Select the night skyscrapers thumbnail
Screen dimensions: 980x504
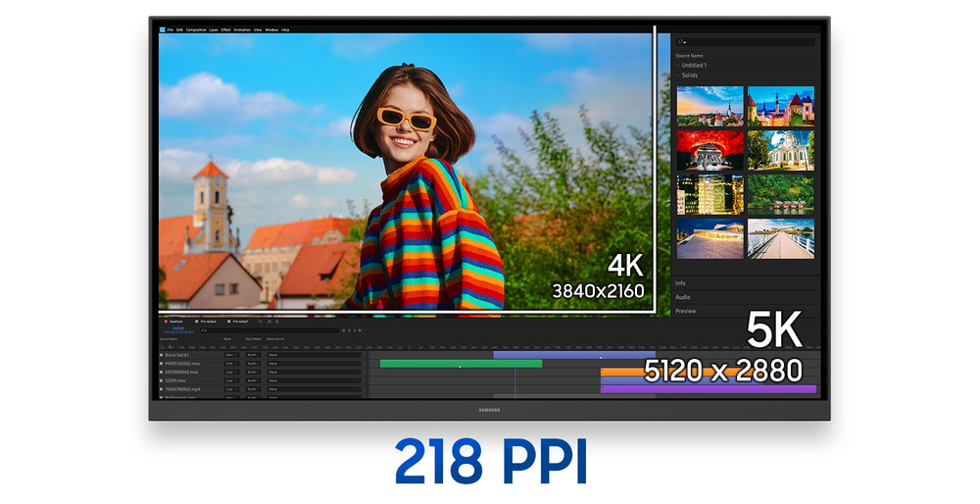tap(710, 194)
